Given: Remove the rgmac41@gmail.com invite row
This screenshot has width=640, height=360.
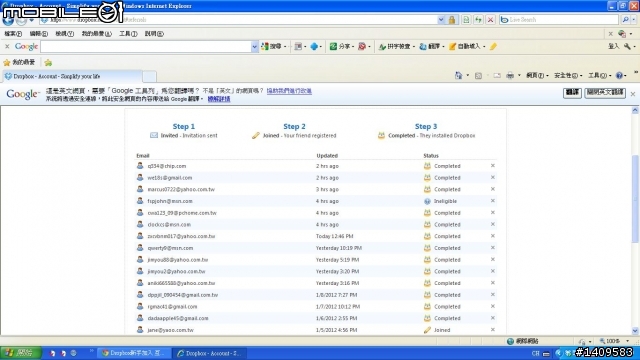Looking at the screenshot, I should point(493,306).
